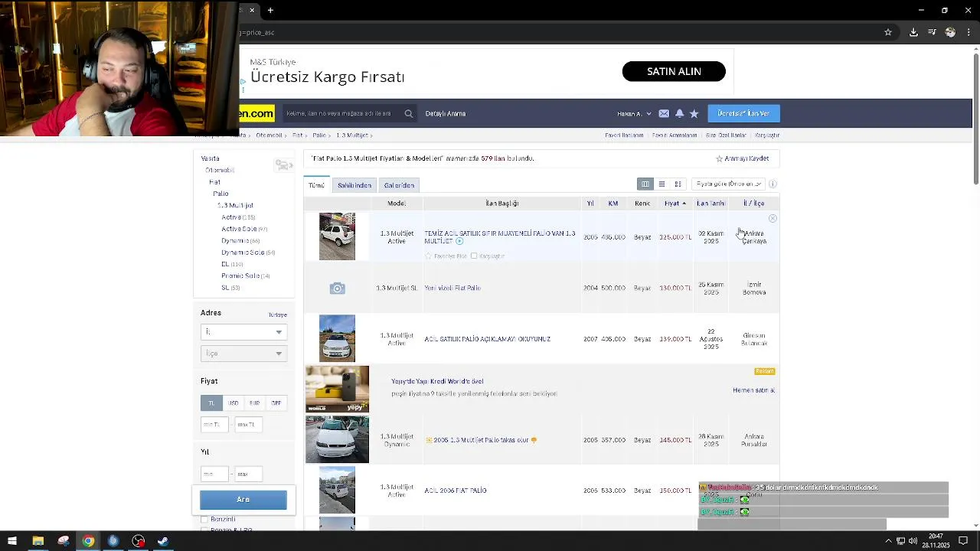Open Steam from the taskbar
This screenshot has width=980, height=551.
163,541
